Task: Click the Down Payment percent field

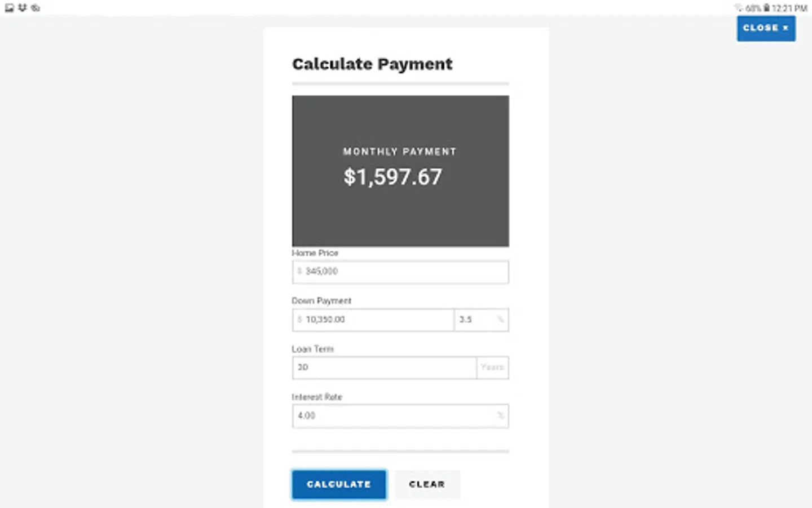Action: click(476, 319)
